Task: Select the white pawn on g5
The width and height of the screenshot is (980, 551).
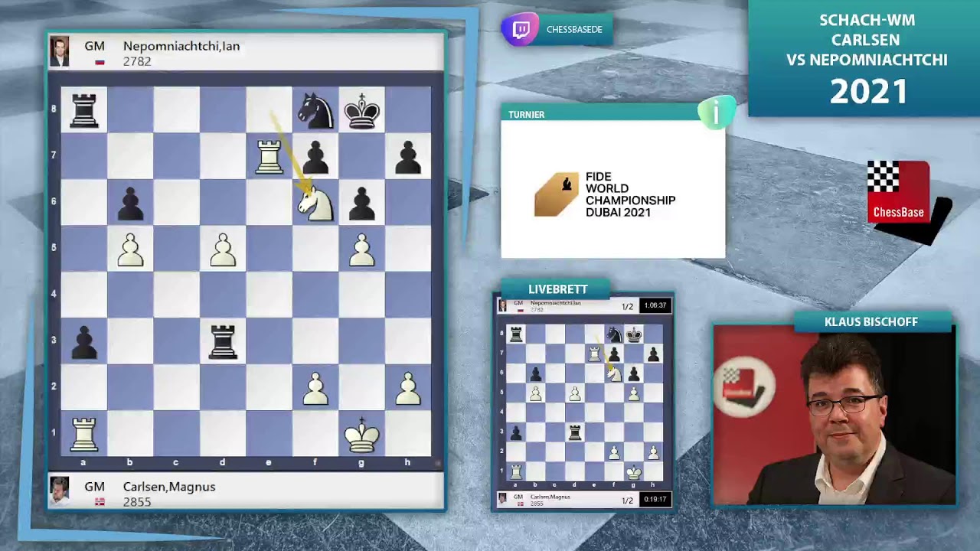Action: tap(361, 249)
